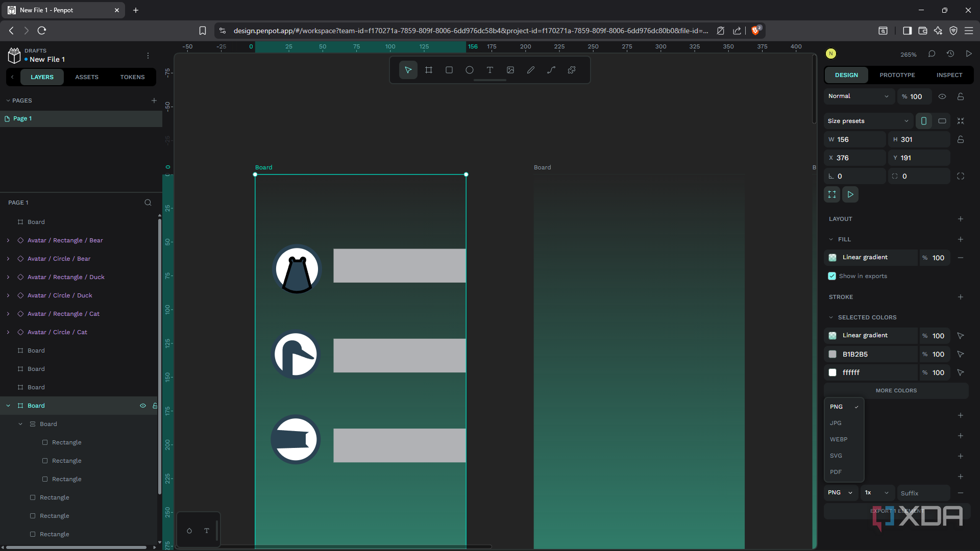Click fit-content resize icon

[x=961, y=121]
